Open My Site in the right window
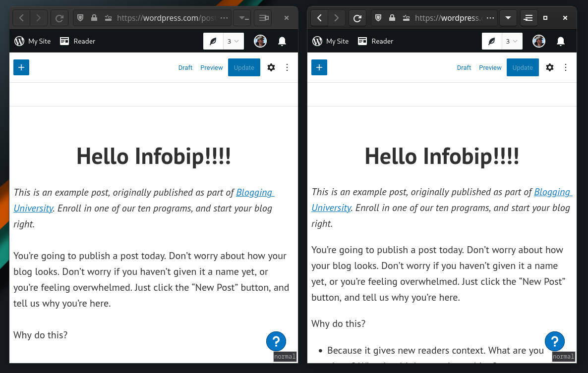 (x=330, y=41)
